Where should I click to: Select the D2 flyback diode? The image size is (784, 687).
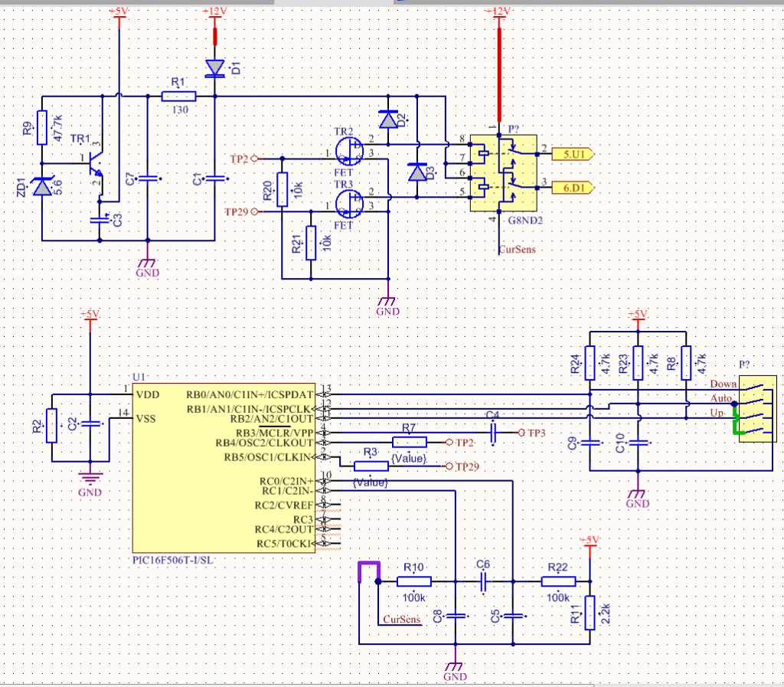pos(388,119)
